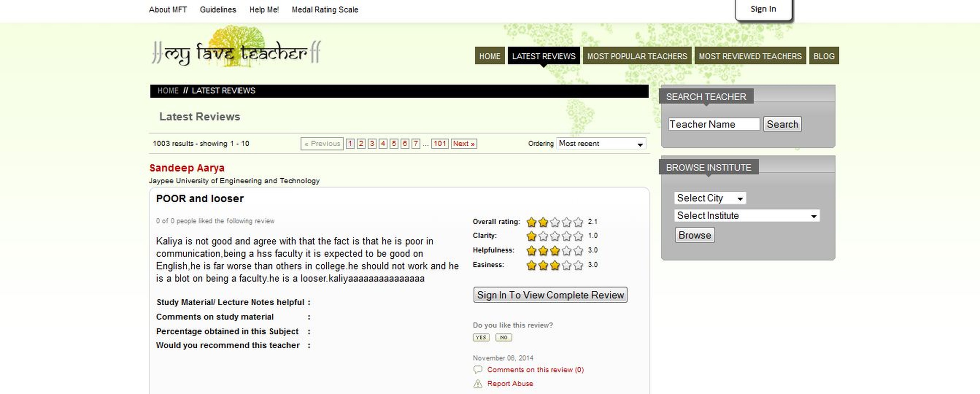The width and height of the screenshot is (980, 394).
Task: Click the 'Percentage obtained in this Subject' label
Action: click(x=227, y=331)
